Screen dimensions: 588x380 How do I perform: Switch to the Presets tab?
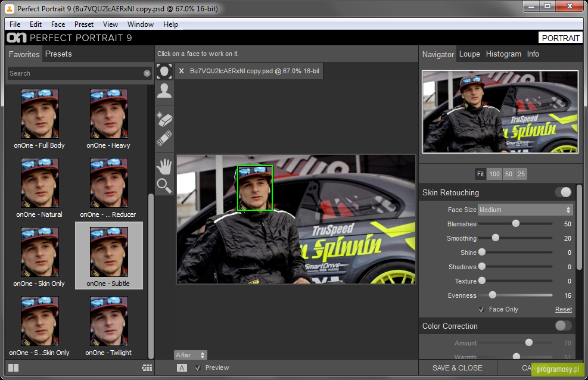tap(58, 54)
